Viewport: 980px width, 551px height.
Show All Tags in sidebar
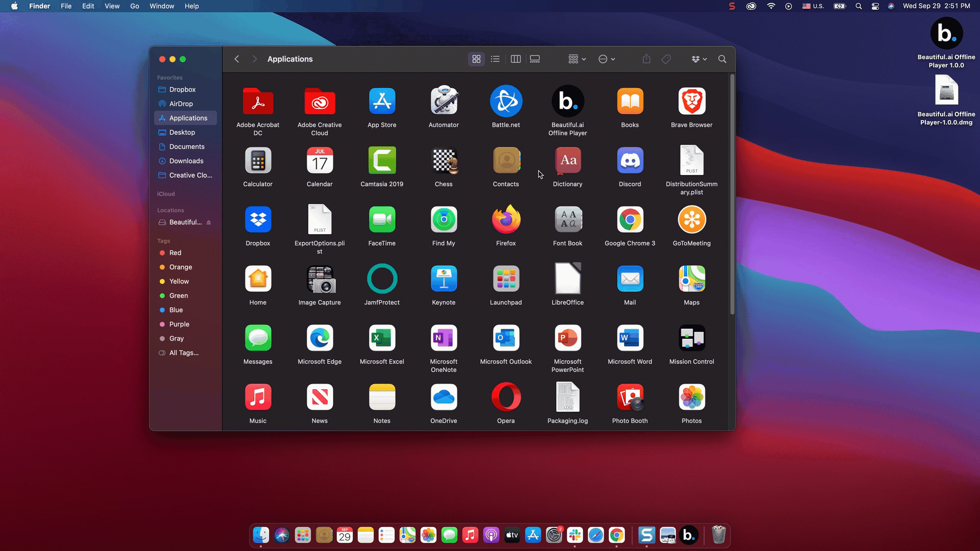[185, 353]
